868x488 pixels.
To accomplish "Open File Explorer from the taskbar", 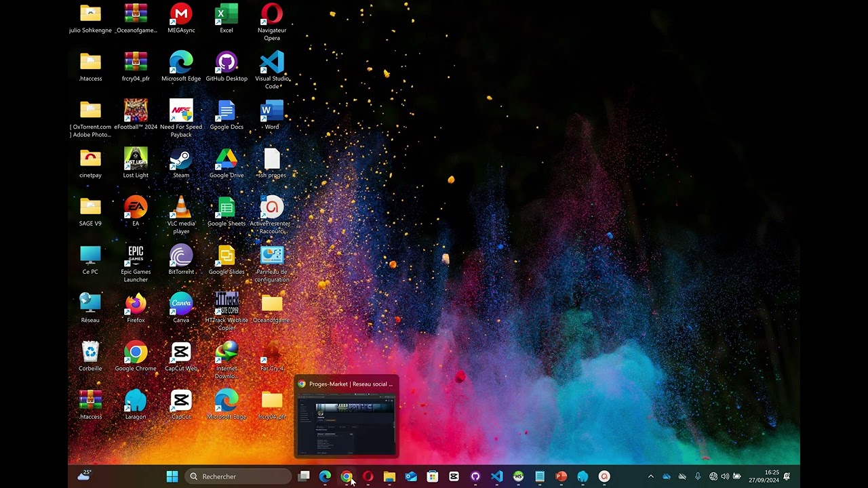I will pos(389,476).
